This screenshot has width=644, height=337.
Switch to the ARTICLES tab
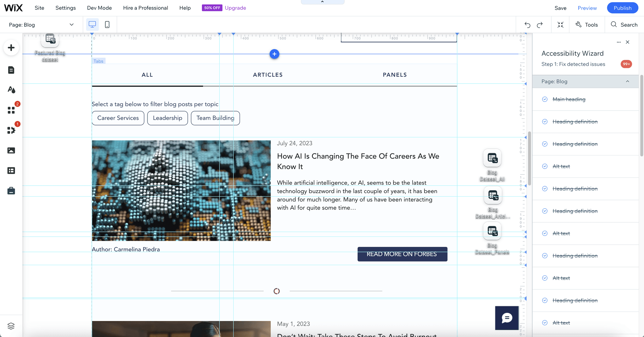(268, 75)
